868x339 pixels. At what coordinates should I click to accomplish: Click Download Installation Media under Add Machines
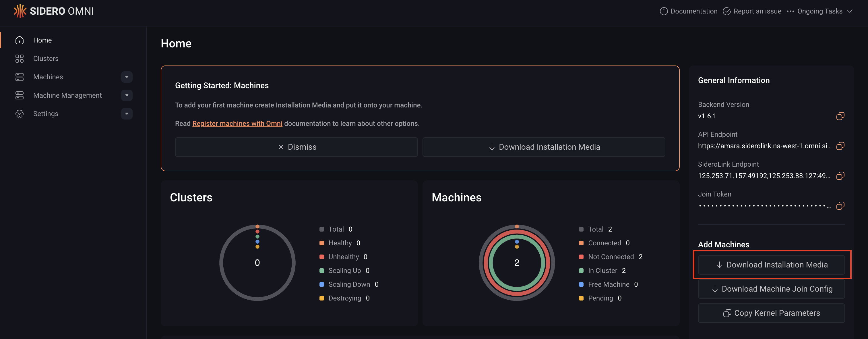coord(771,265)
